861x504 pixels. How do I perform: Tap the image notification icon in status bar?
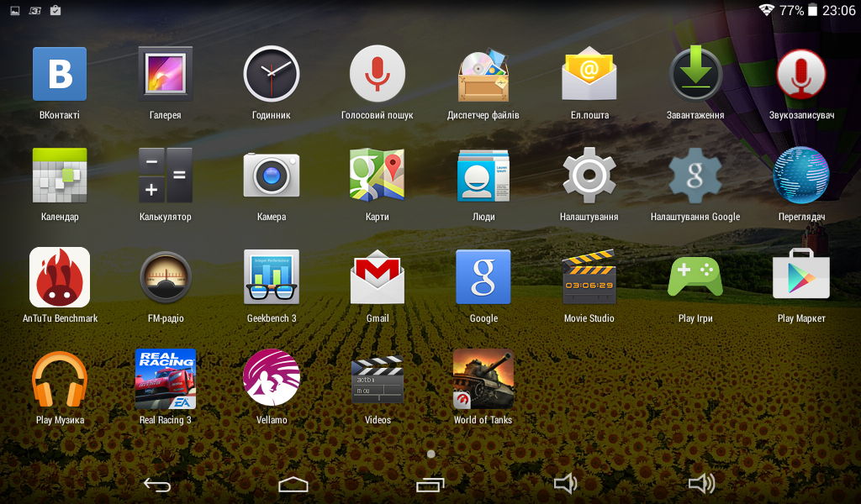pos(15,10)
